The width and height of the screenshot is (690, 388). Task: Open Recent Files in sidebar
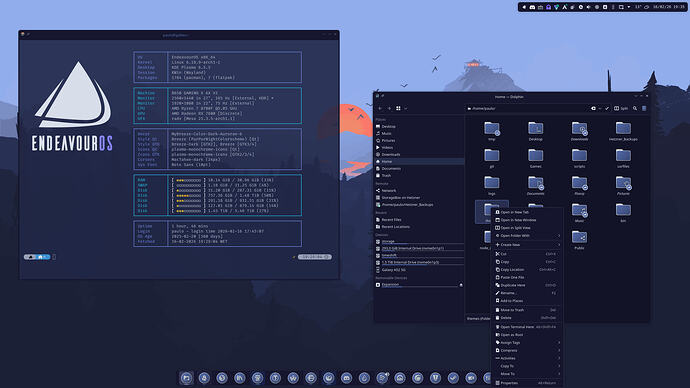(419, 220)
